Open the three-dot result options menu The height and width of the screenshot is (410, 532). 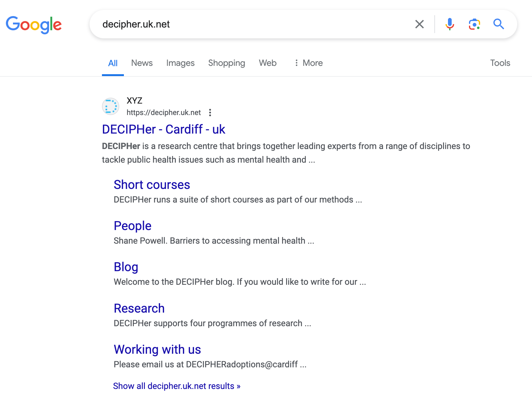click(210, 113)
